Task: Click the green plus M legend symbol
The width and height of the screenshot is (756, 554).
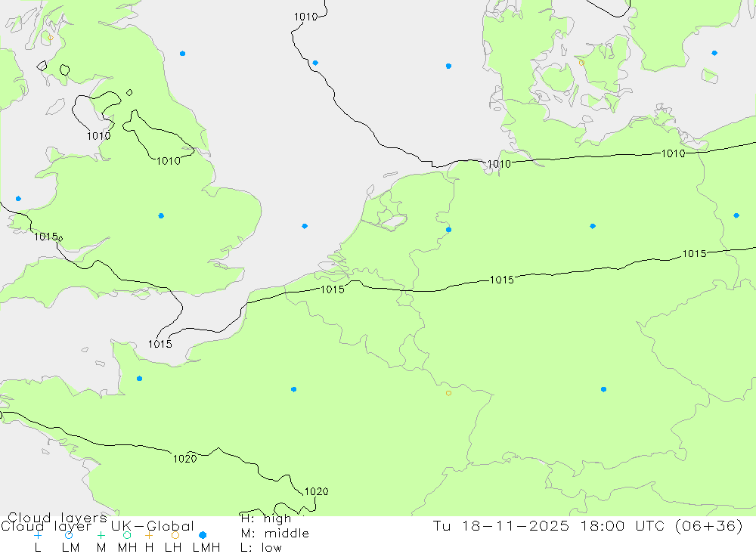Action: (101, 535)
